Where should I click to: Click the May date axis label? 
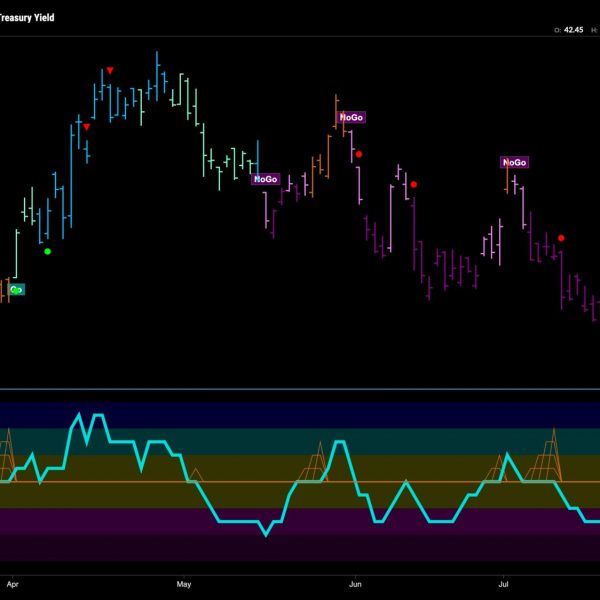tap(184, 584)
